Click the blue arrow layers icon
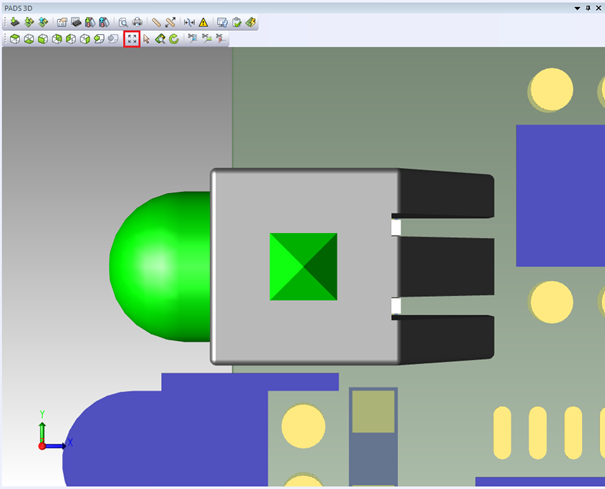Image resolution: width=605 pixels, height=489 pixels. click(104, 22)
